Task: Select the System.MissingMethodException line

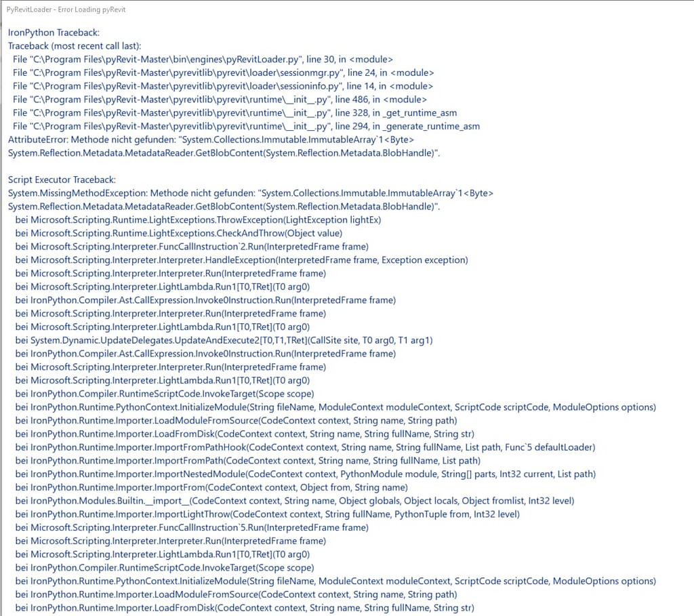Action: [x=251, y=193]
